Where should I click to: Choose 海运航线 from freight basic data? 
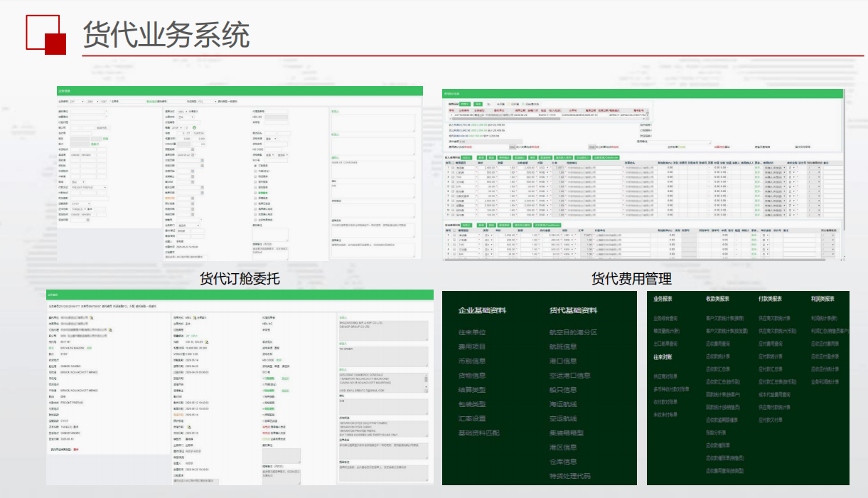(563, 404)
